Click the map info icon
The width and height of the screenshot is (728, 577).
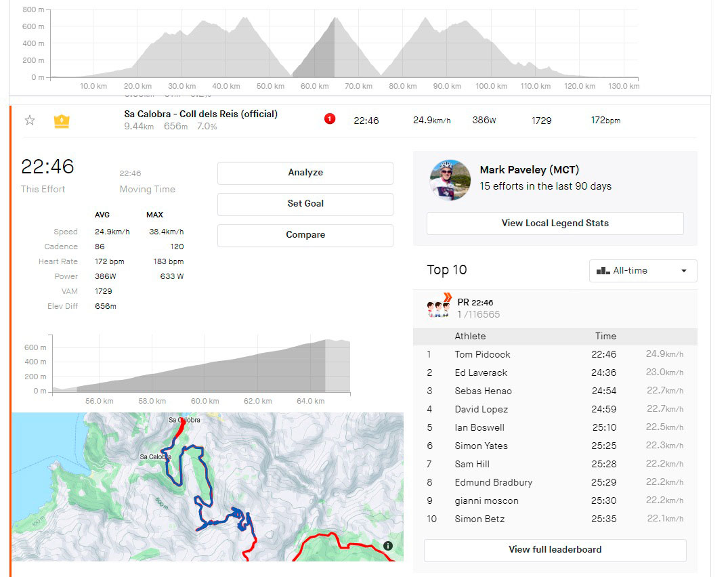[x=388, y=546]
